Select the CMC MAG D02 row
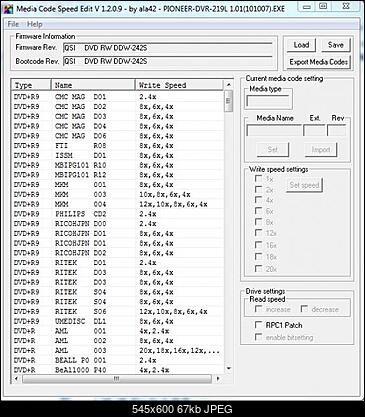This screenshot has height=417, width=365. point(118,107)
